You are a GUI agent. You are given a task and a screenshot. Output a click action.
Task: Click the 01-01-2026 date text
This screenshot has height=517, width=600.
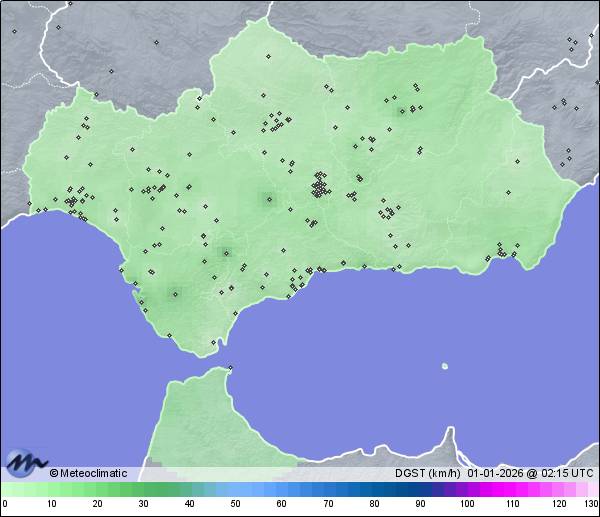click(x=496, y=473)
